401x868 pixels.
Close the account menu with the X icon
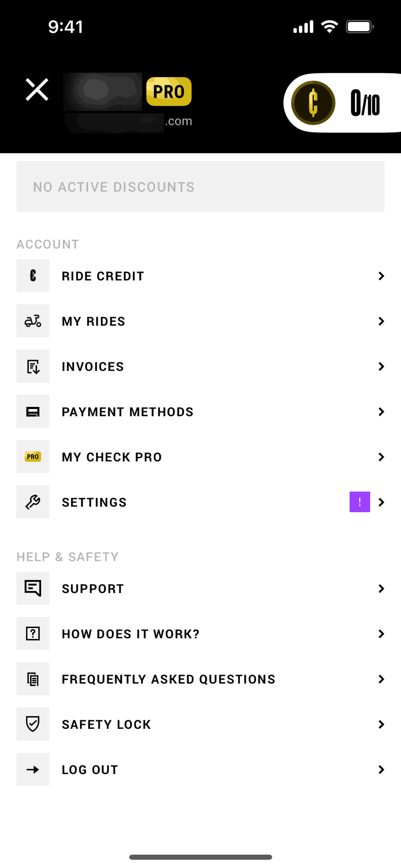click(x=37, y=90)
